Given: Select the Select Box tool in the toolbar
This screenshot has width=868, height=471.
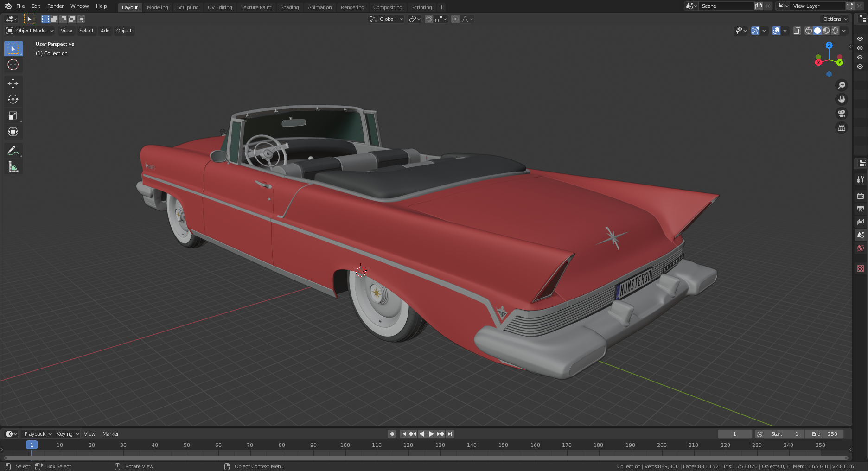Looking at the screenshot, I should point(13,49).
